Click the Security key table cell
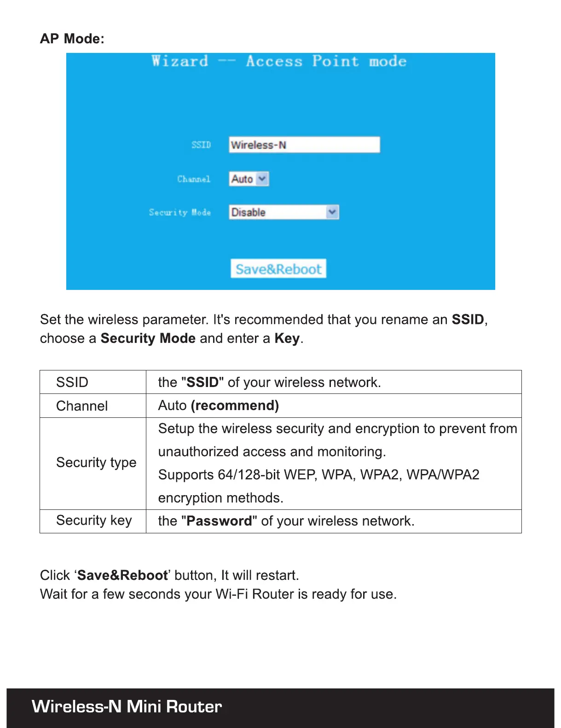Image resolution: width=561 pixels, height=728 pixels. 94,520
